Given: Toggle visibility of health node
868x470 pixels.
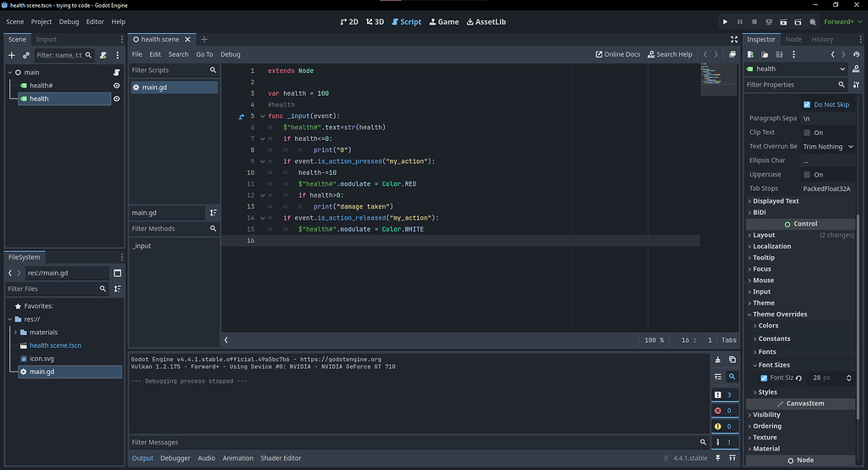Looking at the screenshot, I should [116, 98].
